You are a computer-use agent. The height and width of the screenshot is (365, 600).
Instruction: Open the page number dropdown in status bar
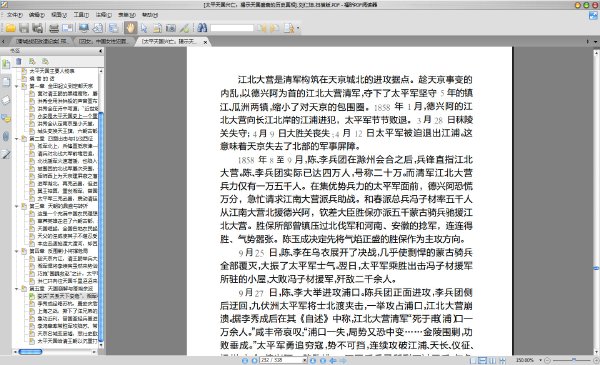tap(305, 360)
